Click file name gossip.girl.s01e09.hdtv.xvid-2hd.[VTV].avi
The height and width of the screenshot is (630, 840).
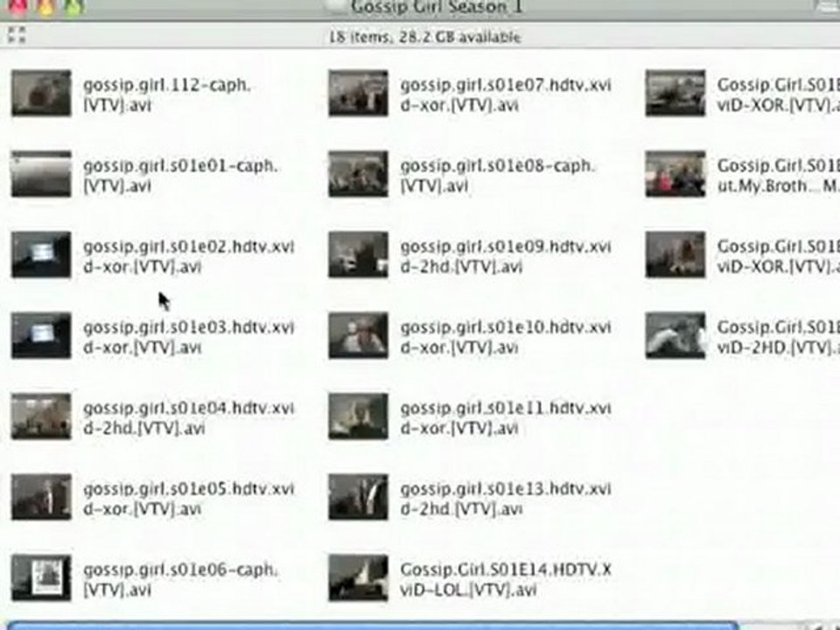[506, 256]
